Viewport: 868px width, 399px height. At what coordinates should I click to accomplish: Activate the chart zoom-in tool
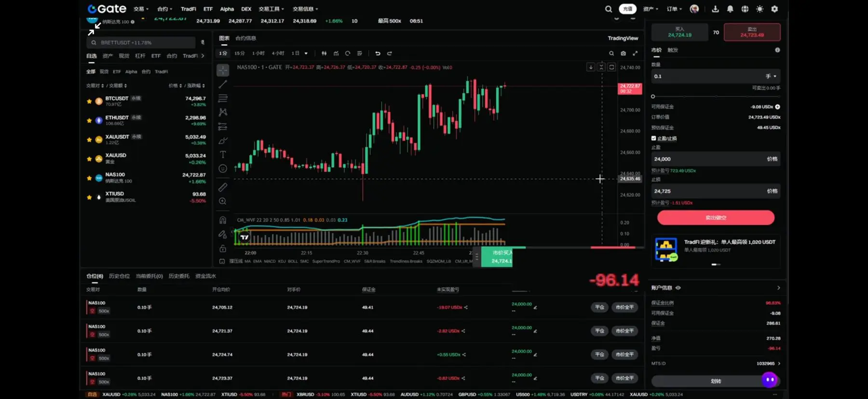pyautogui.click(x=222, y=201)
